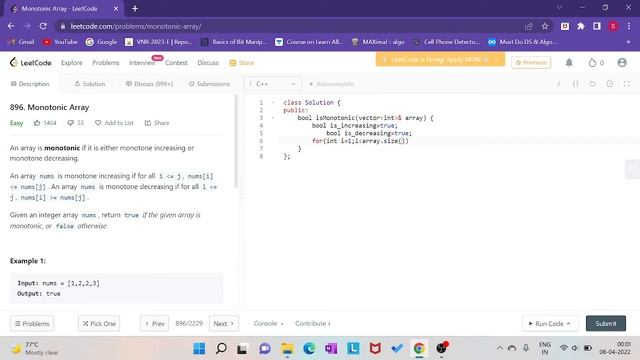Open Interview in the navigation bar
The image size is (640, 360).
click(142, 62)
